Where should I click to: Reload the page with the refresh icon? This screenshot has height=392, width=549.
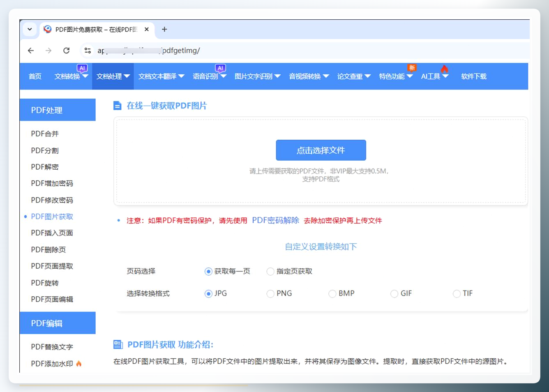click(66, 51)
